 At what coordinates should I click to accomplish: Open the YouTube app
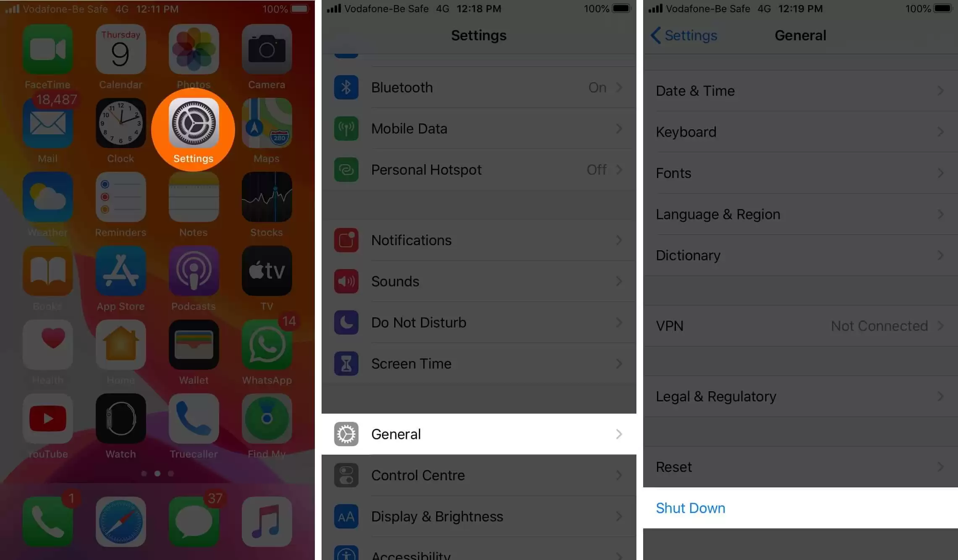tap(47, 418)
